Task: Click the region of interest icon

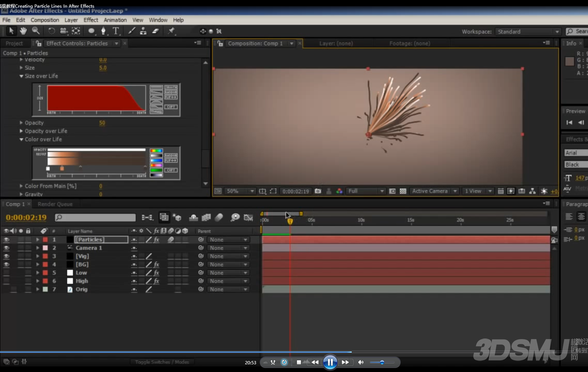Action: point(273,191)
